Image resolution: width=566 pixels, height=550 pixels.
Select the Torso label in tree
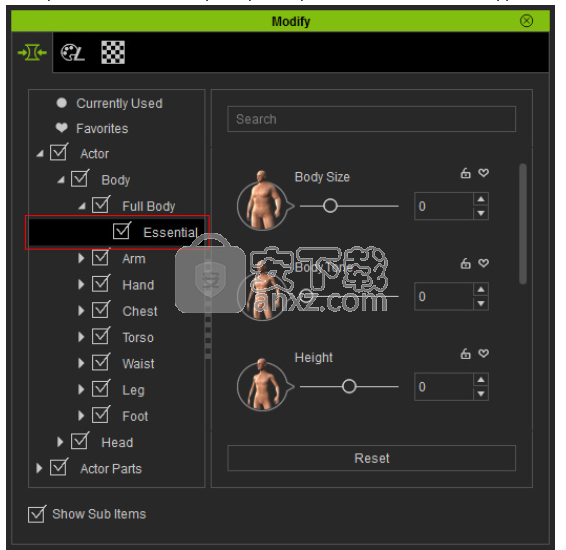click(x=138, y=338)
